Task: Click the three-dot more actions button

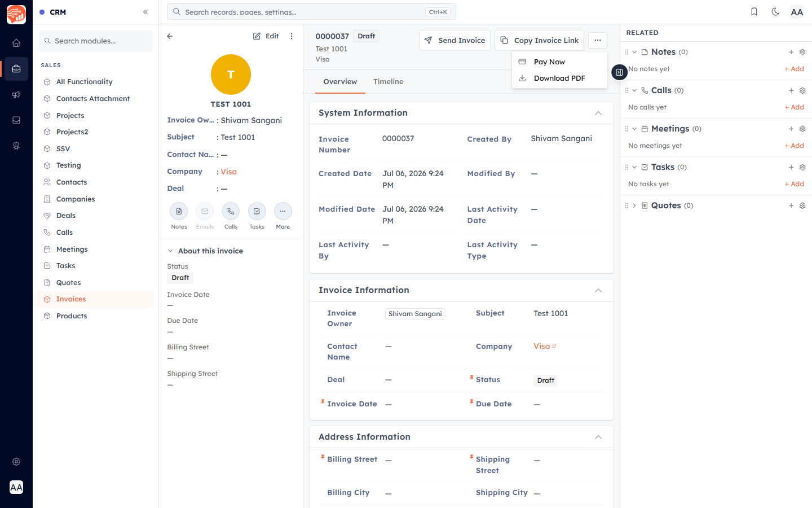Action: pos(598,40)
